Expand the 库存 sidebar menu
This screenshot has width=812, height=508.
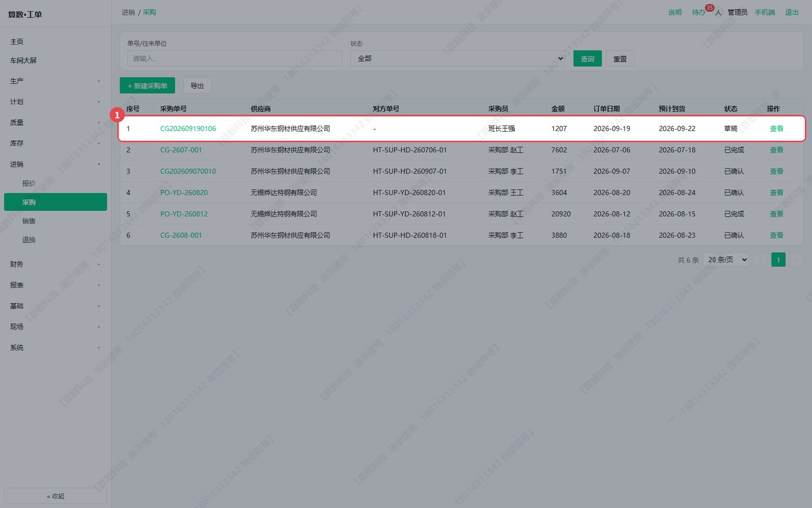55,144
